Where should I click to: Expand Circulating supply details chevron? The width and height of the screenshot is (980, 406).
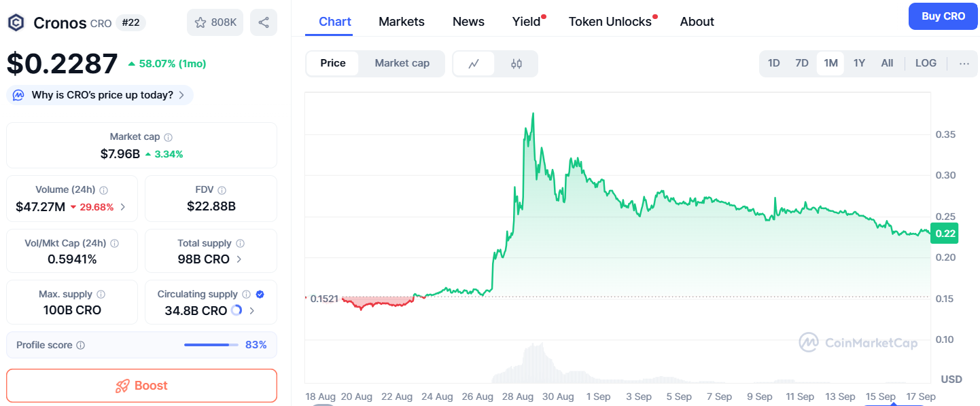(252, 311)
